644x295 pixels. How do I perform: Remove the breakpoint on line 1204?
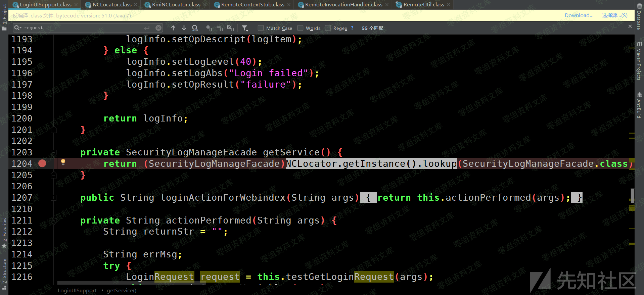tap(42, 163)
